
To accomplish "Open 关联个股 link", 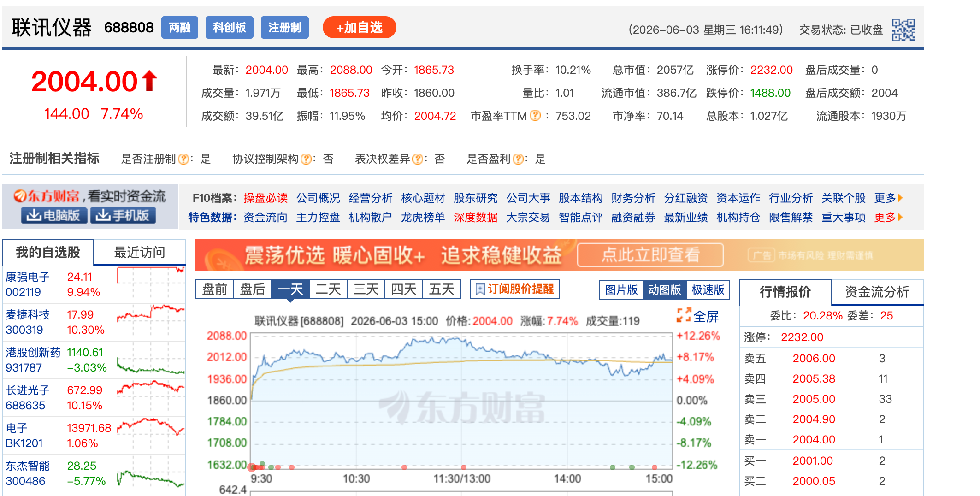I will 844,198.
